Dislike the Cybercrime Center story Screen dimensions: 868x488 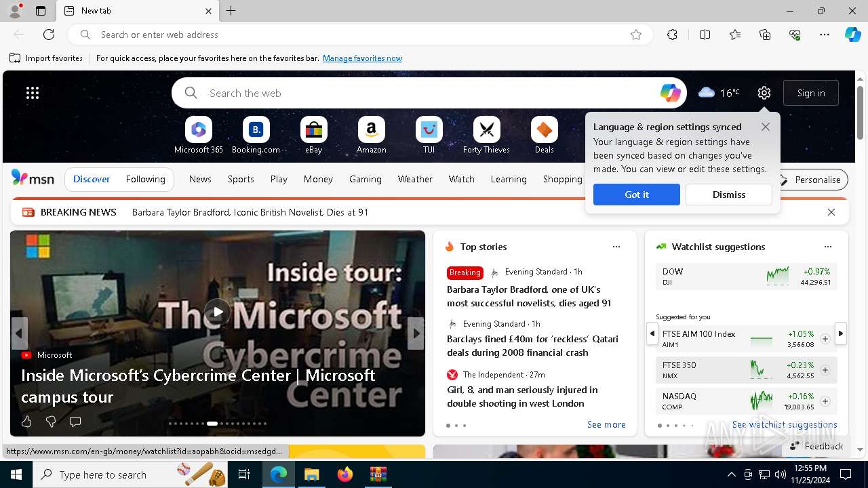click(51, 422)
